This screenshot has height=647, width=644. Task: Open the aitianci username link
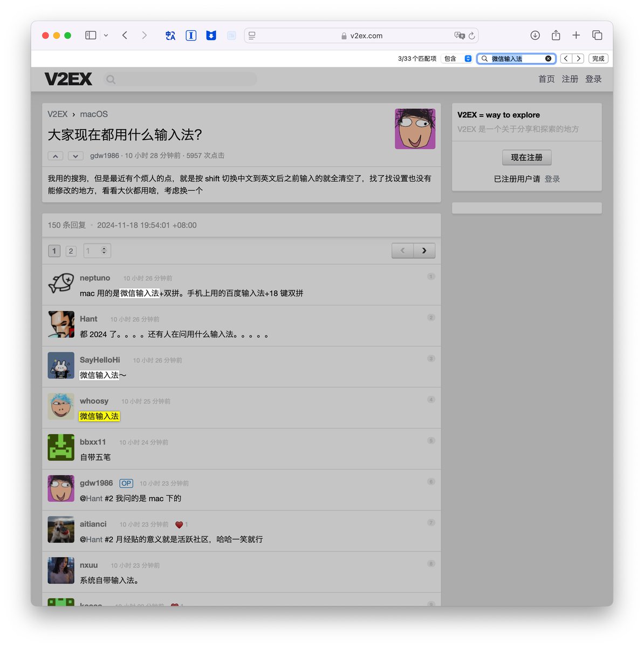(93, 524)
